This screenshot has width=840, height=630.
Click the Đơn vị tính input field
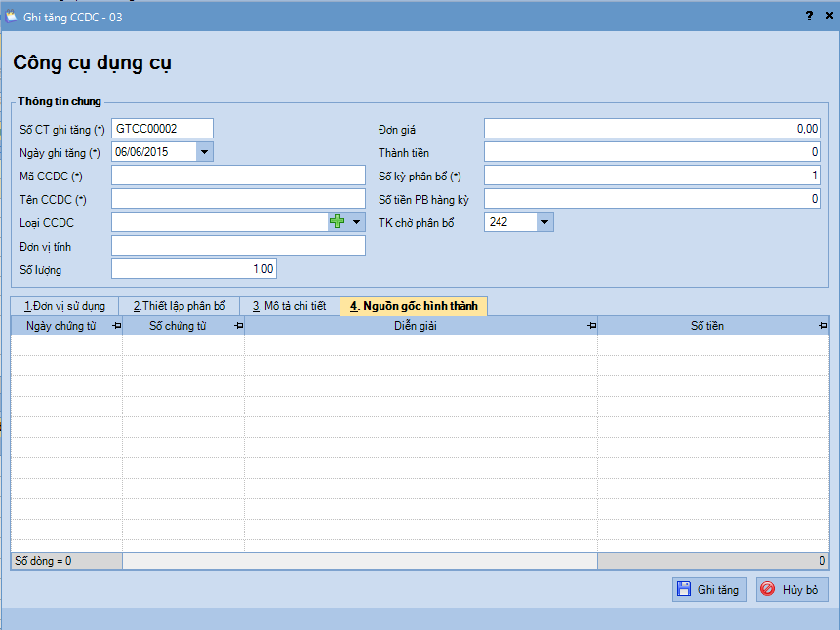click(238, 246)
